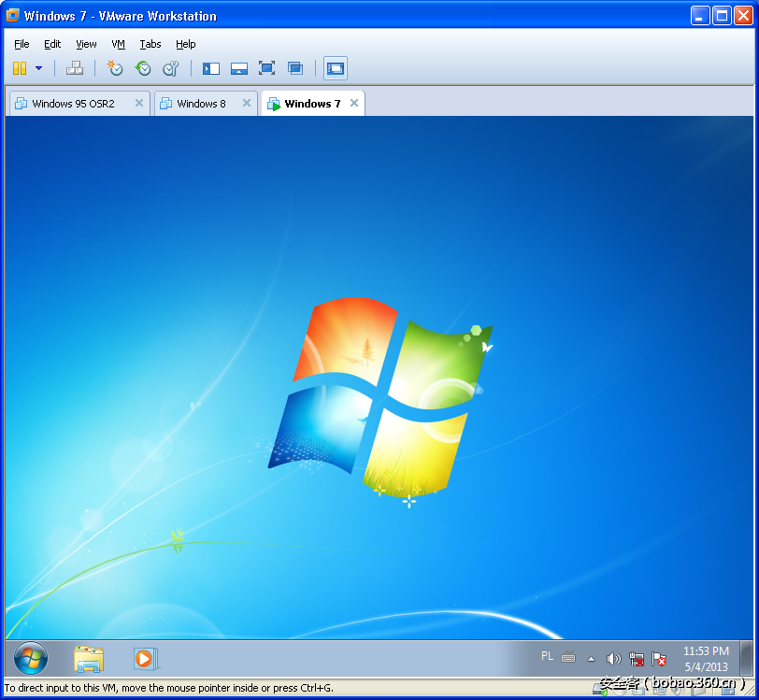Open the power button dropdown arrow
The height and width of the screenshot is (700, 759).
click(38, 68)
